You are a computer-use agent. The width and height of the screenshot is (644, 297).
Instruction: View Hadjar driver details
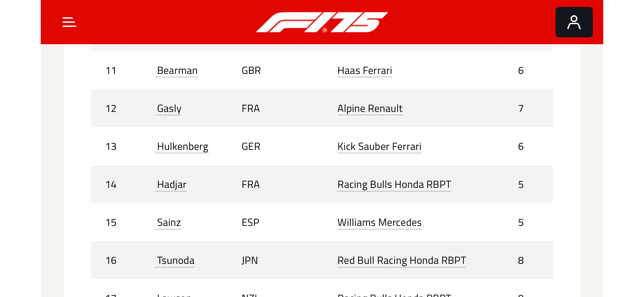pyautogui.click(x=172, y=185)
